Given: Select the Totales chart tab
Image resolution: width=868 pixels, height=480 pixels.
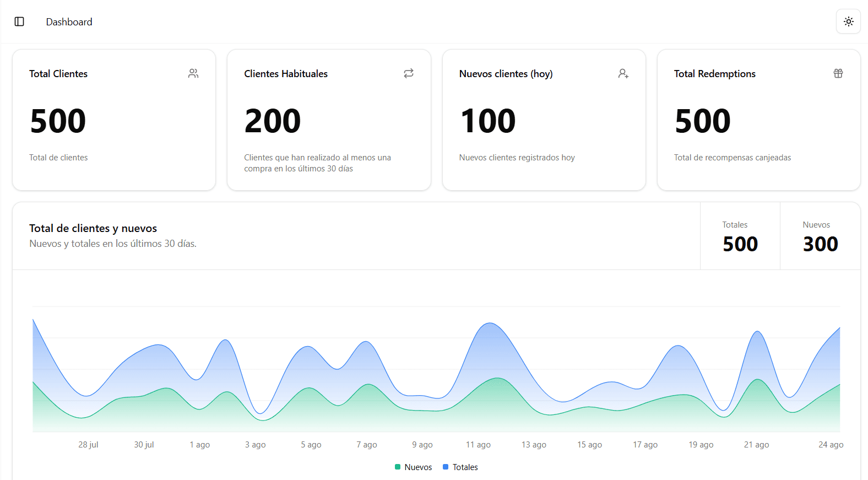Looking at the screenshot, I should click(740, 236).
